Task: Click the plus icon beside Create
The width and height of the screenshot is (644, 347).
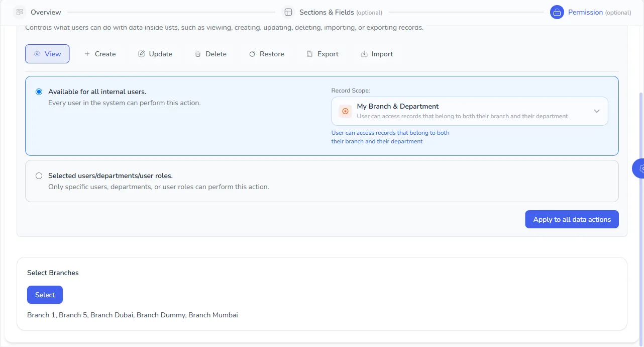Action: (87, 54)
